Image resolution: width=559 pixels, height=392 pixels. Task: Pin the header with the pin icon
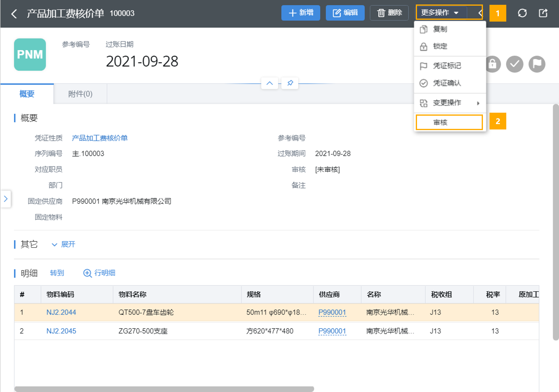coord(290,83)
